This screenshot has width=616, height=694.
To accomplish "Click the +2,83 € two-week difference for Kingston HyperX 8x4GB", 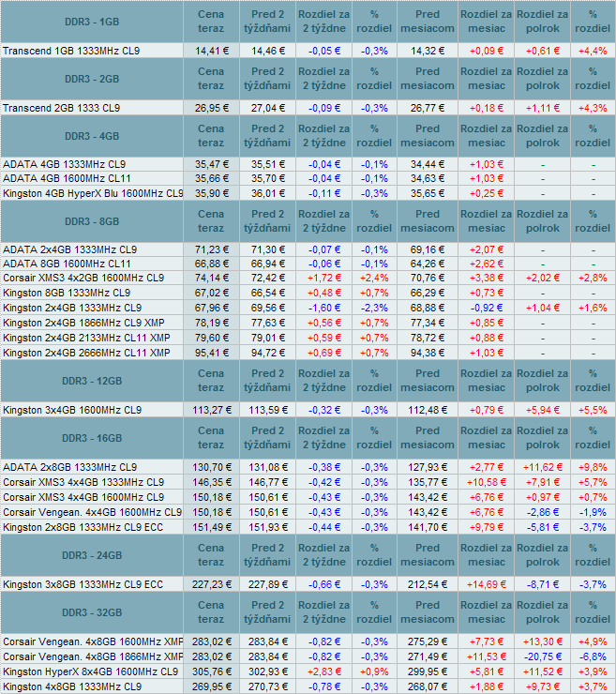I will coord(324,671).
